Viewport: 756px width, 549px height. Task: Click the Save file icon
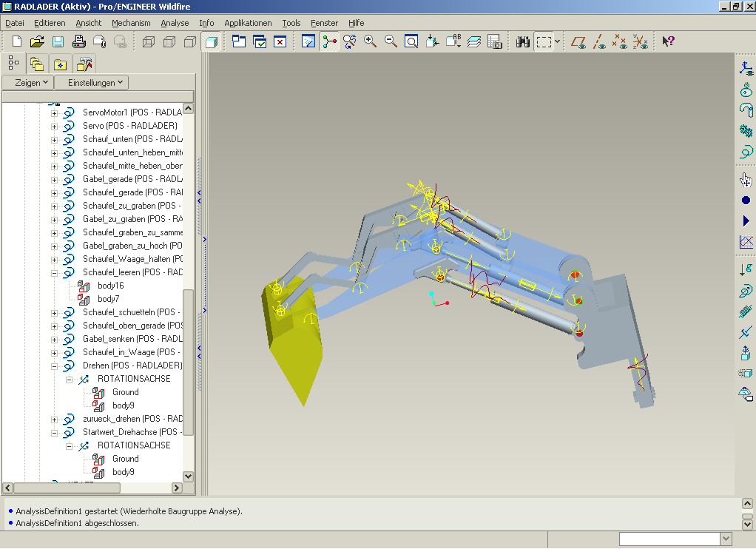tap(58, 42)
